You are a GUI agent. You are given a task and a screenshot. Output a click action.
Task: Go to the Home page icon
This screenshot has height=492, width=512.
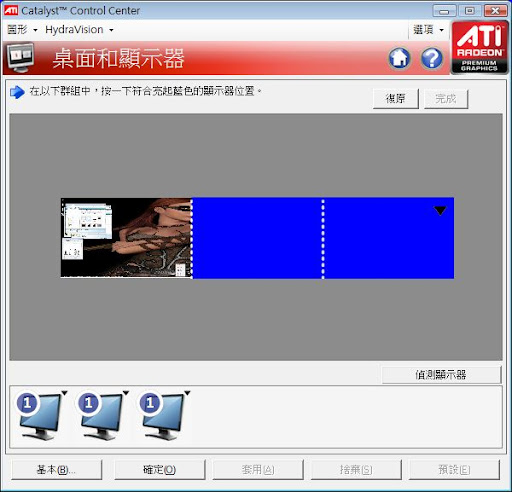400,58
